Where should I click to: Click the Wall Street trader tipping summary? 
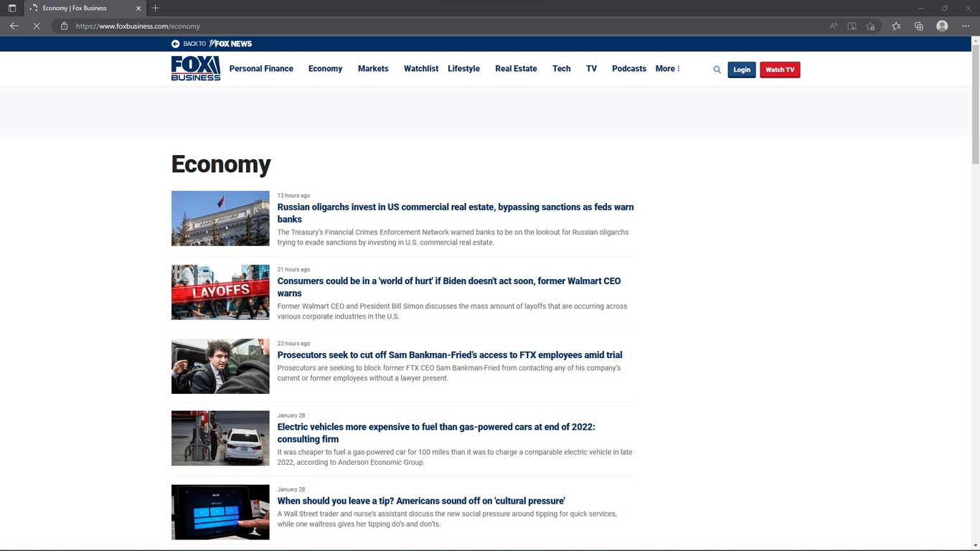click(x=447, y=519)
